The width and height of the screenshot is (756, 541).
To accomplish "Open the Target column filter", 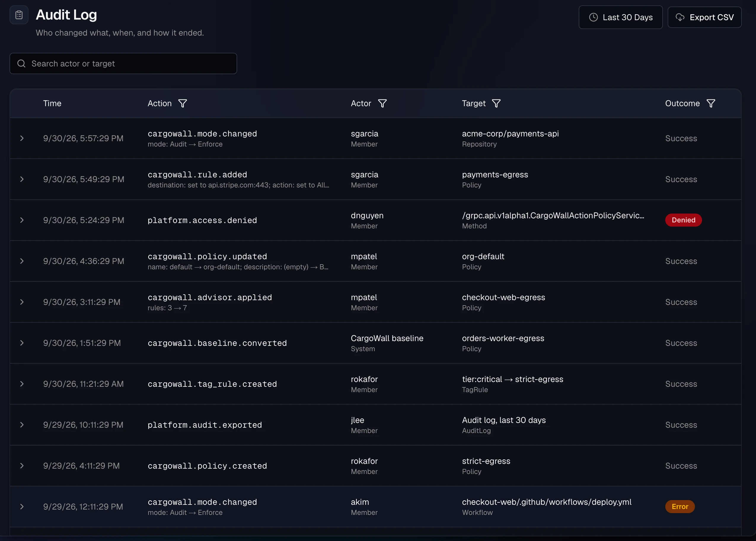I will click(496, 104).
